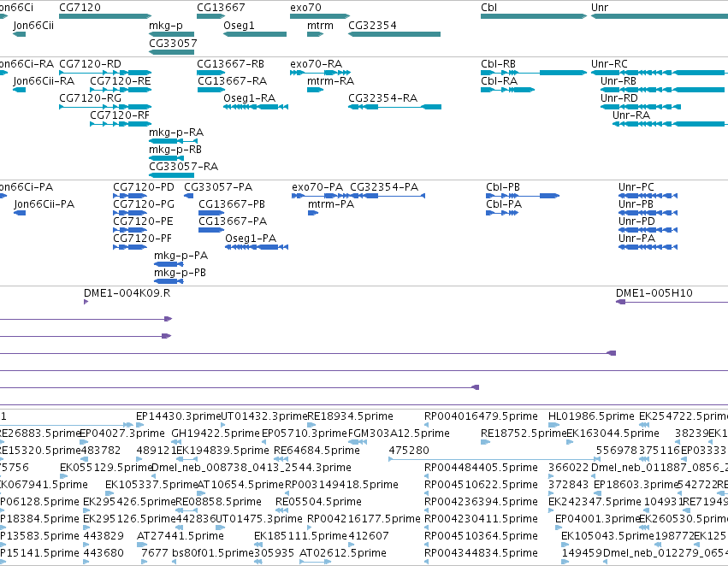Click the CG33057 gene label
This screenshot has width=728, height=566.
coord(173,43)
